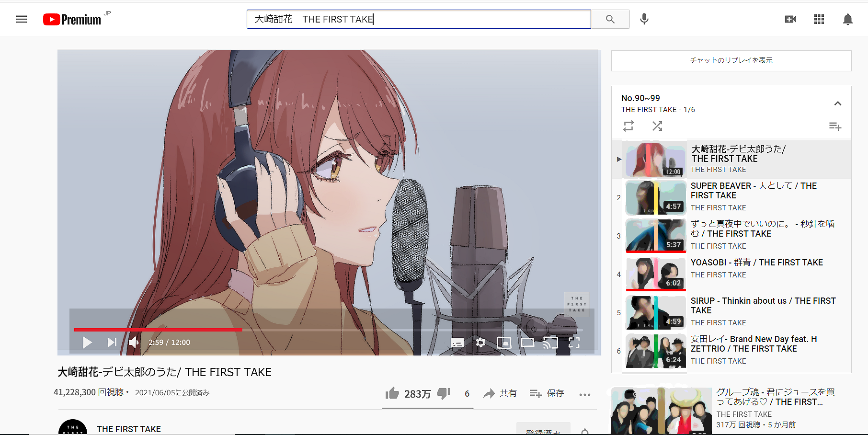Click THE FIRST TAKE watermark in player
This screenshot has height=435, width=868.
pyautogui.click(x=577, y=304)
